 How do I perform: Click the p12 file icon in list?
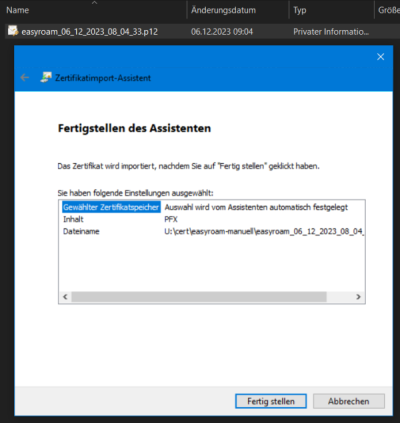[13, 31]
